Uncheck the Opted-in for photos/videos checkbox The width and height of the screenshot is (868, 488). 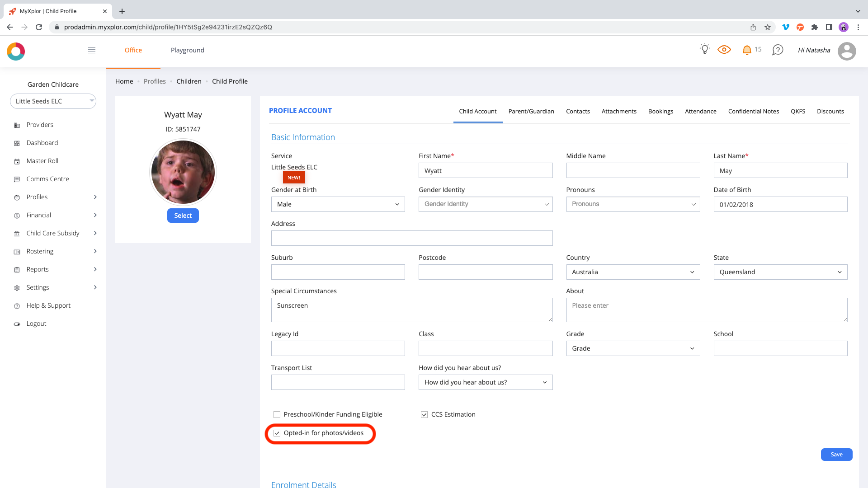276,433
